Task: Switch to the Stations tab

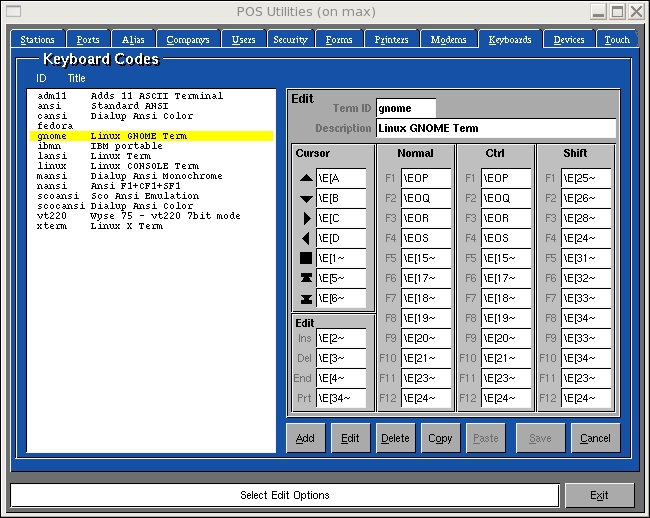Action: (x=37, y=39)
